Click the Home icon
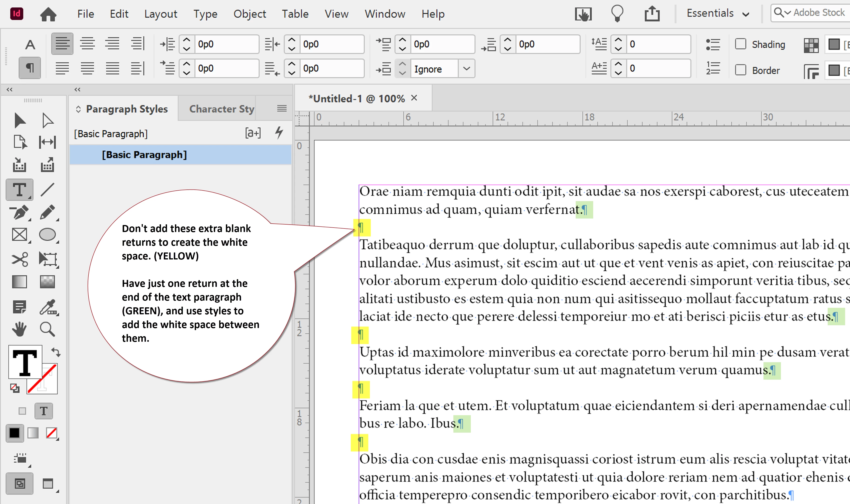Image resolution: width=850 pixels, height=504 pixels. tap(48, 14)
